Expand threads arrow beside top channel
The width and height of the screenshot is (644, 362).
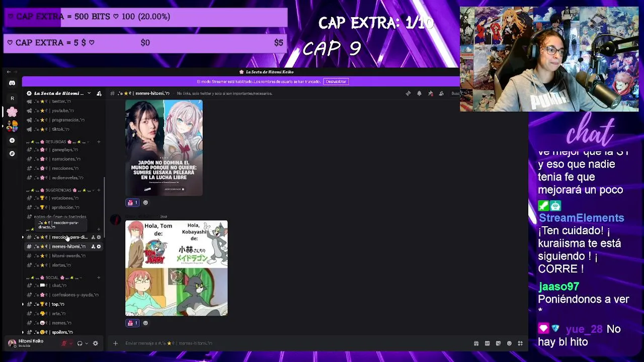coord(23,304)
